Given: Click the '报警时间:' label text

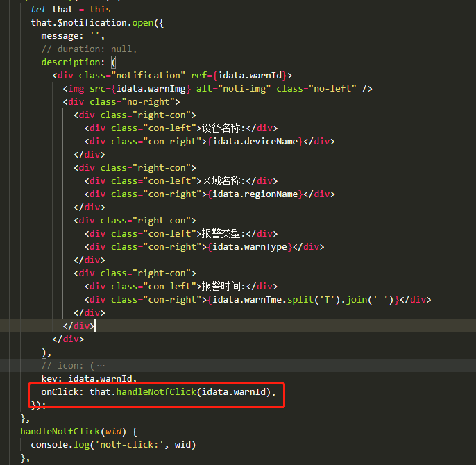Looking at the screenshot, I should click(223, 287).
